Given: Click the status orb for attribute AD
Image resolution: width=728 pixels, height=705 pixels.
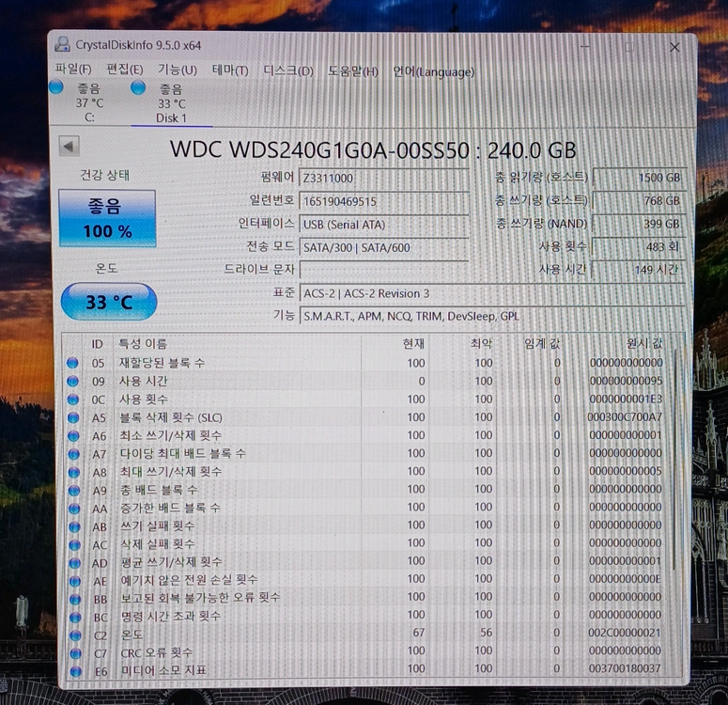Looking at the screenshot, I should (x=75, y=563).
